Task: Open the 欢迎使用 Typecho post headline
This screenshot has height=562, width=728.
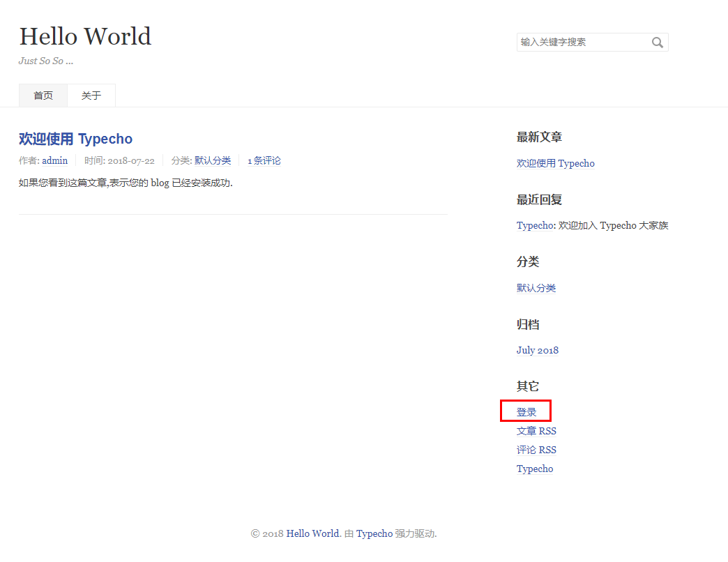Action: click(75, 139)
